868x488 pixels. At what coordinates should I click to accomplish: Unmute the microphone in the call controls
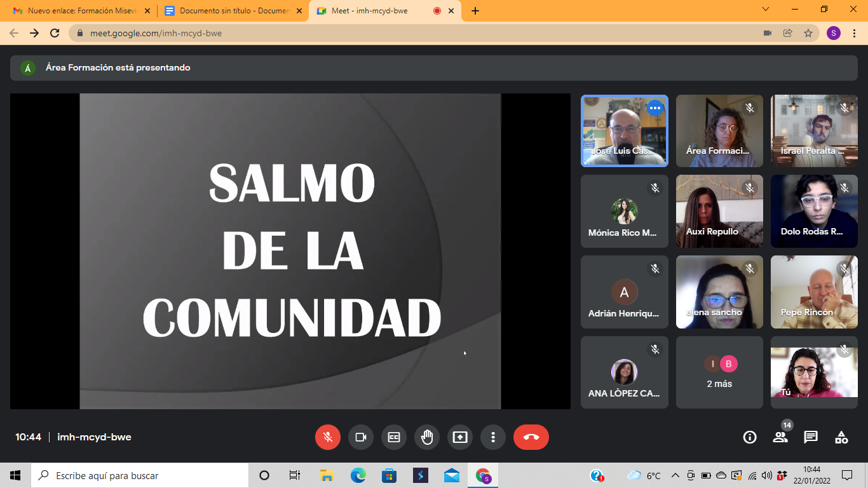328,437
